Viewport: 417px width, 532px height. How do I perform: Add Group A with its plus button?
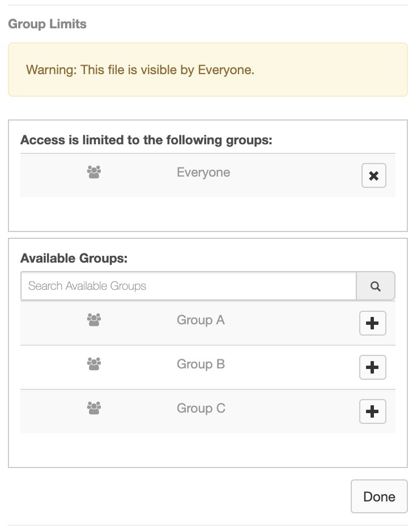pos(372,323)
